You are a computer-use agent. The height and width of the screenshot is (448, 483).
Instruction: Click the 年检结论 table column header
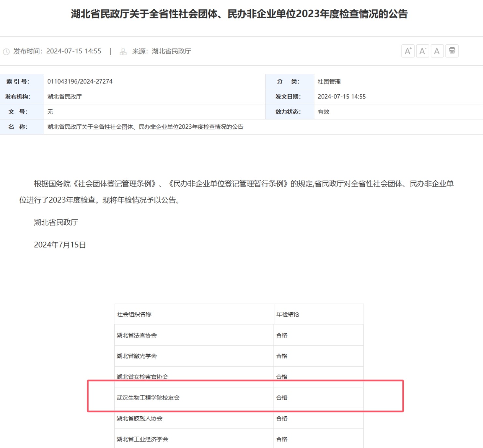[287, 314]
